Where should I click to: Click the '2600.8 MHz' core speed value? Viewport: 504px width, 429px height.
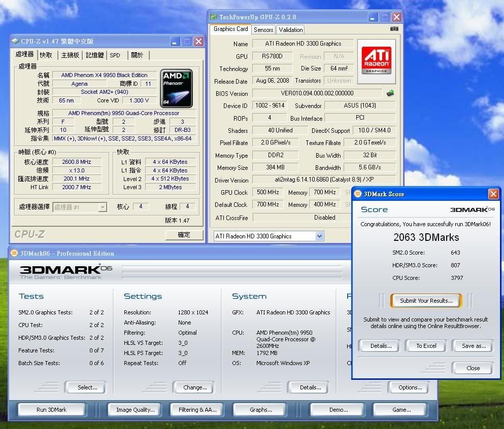[x=77, y=162]
